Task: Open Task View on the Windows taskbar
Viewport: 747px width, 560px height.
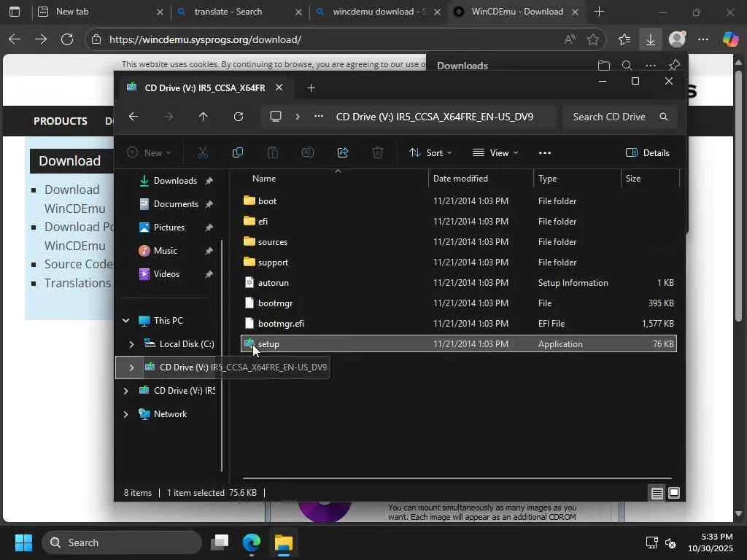Action: 220,542
